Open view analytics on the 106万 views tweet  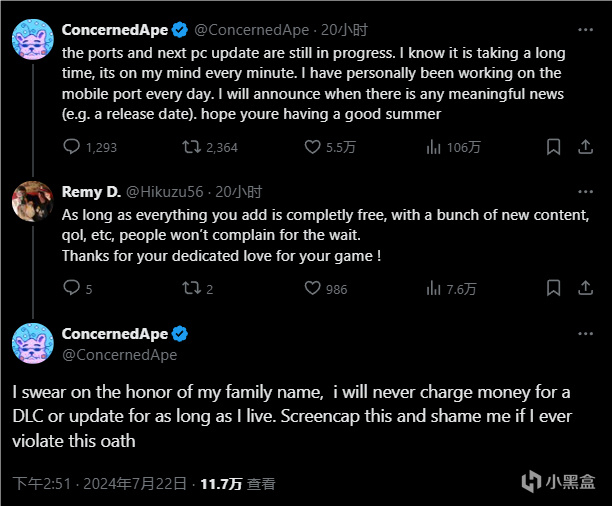[x=434, y=147]
